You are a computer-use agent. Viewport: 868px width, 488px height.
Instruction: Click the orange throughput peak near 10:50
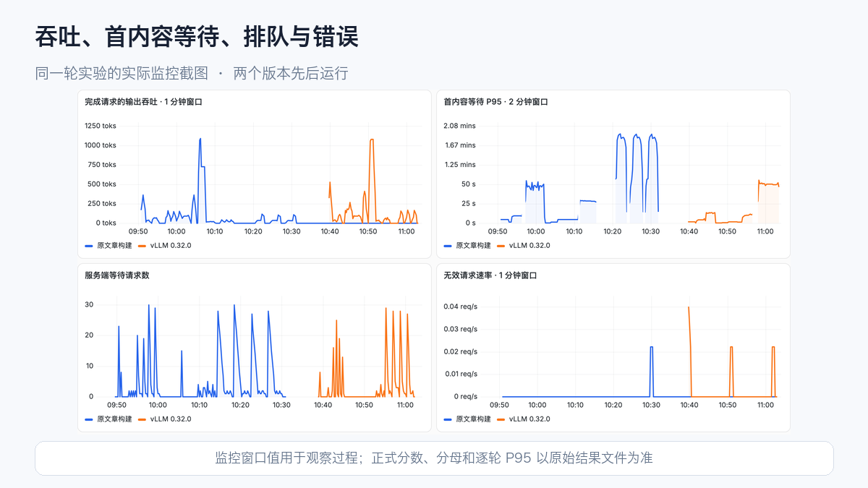[372, 140]
